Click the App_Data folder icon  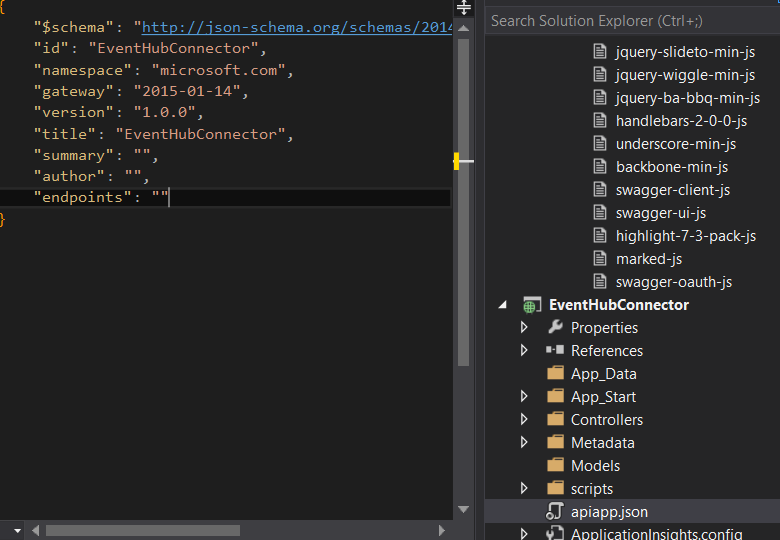(x=555, y=374)
